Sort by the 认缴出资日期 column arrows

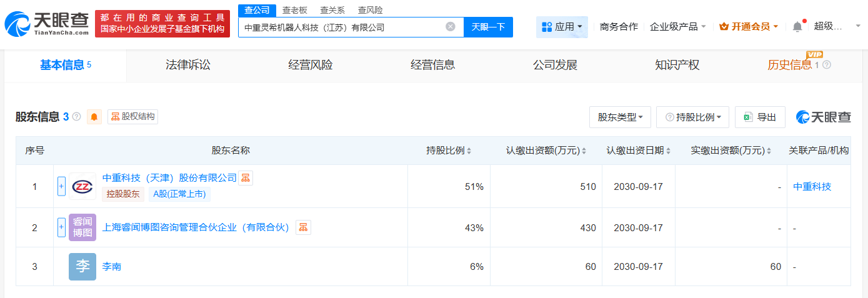pos(668,151)
